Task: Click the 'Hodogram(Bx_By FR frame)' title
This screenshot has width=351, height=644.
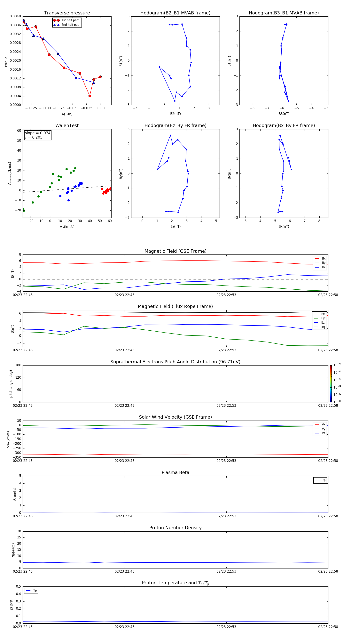Action: tap(284, 125)
